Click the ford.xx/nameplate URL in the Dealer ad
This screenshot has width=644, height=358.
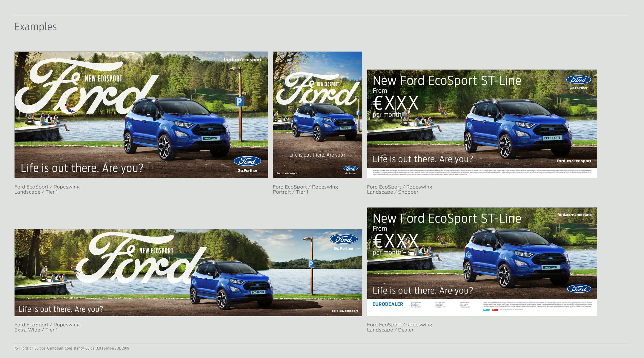574,215
